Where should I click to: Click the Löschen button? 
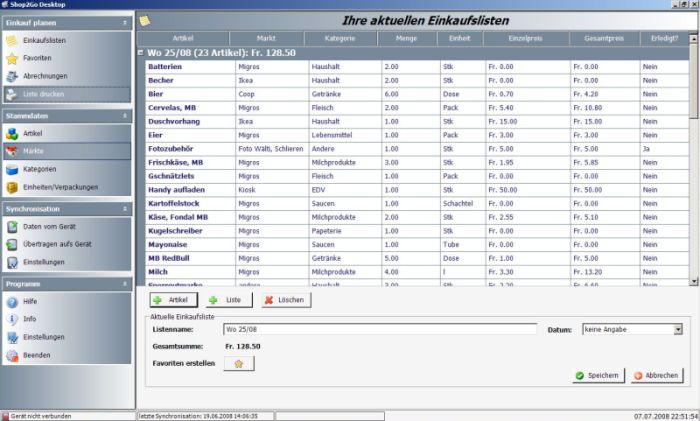[x=286, y=300]
